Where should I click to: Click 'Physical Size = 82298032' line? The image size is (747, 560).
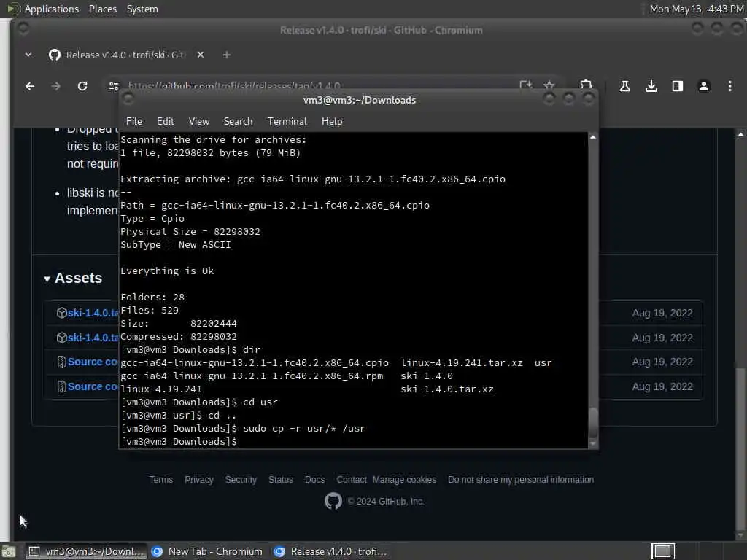pos(190,231)
